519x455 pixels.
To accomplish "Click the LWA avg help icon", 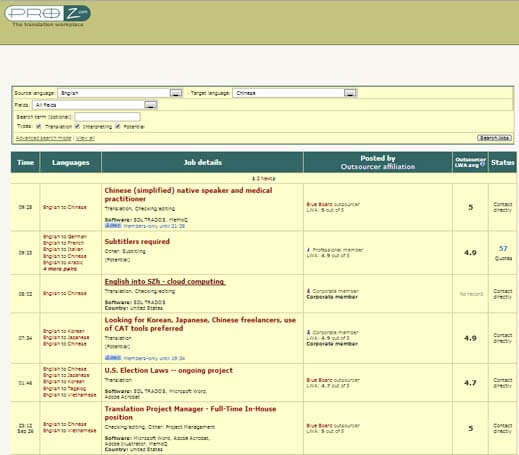I will pyautogui.click(x=482, y=164).
